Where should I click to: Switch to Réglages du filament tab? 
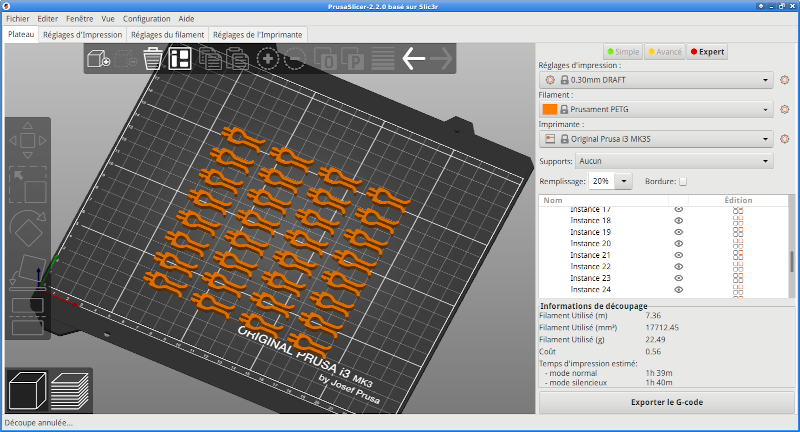167,35
